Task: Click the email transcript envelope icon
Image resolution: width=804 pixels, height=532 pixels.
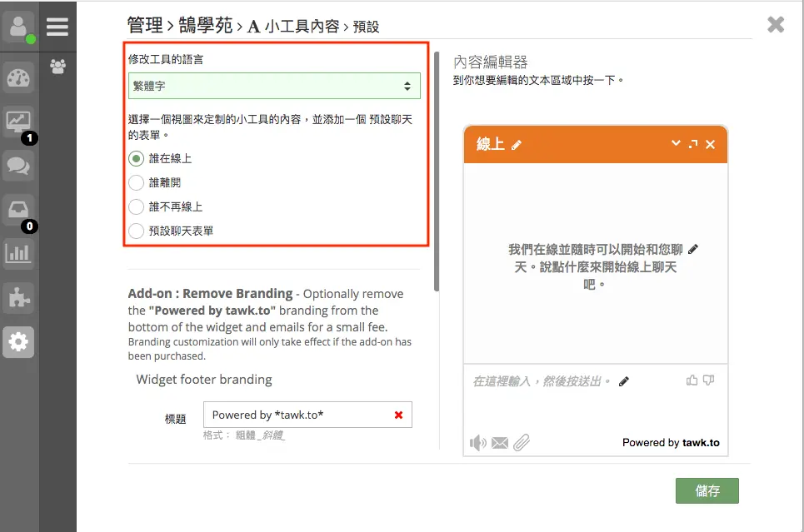Action: (500, 443)
